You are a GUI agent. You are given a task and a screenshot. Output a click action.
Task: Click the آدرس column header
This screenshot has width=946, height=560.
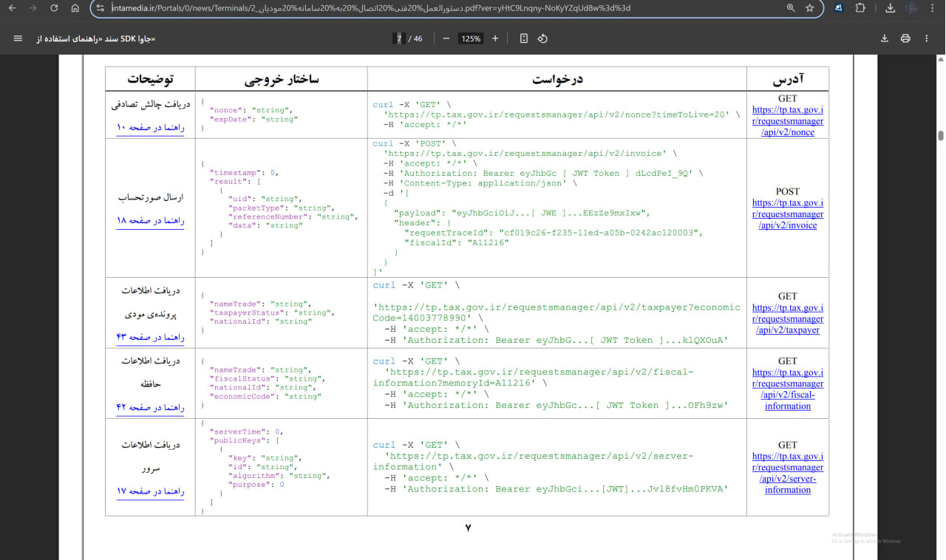point(788,79)
